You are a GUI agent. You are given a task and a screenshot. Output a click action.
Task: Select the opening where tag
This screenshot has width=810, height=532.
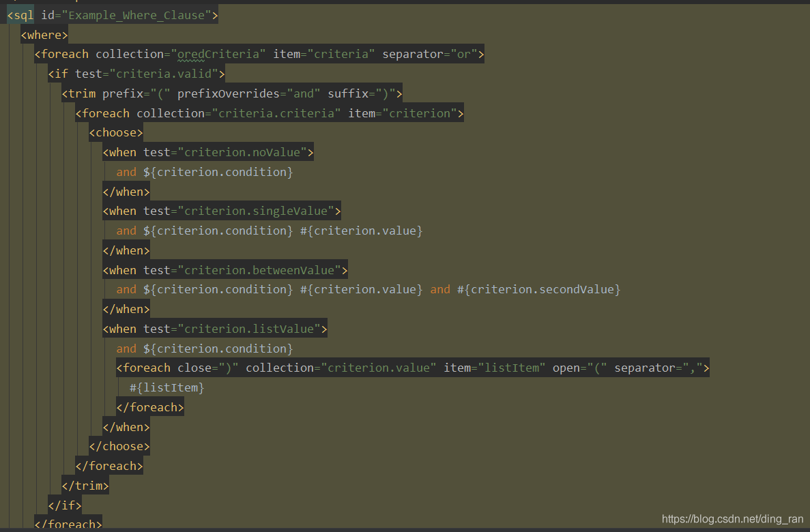pos(44,35)
